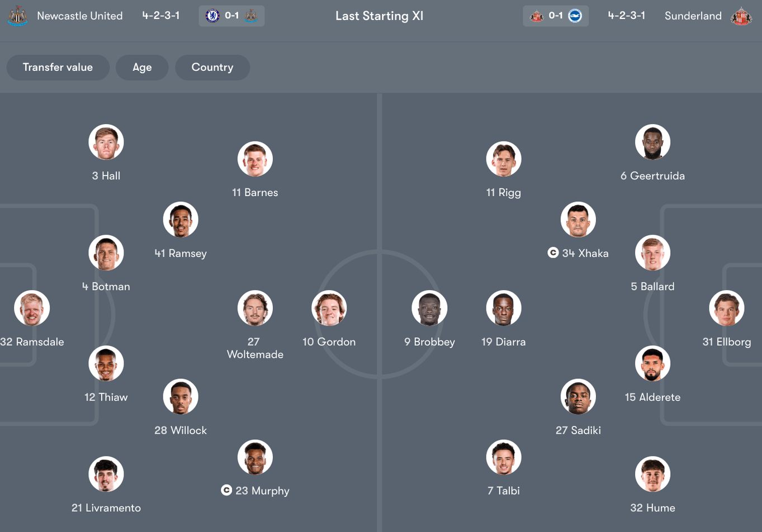Enable the Age filter
Viewport: 762px width, 532px height.
142,67
